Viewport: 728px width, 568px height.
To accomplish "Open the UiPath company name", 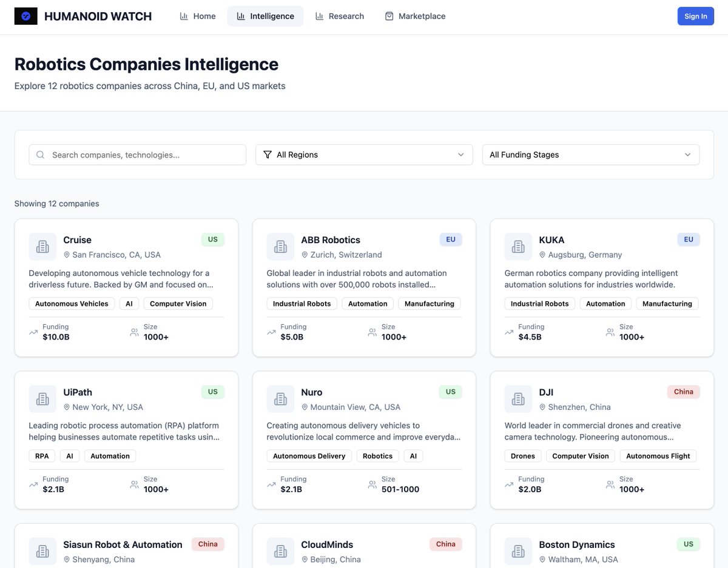I will pyautogui.click(x=78, y=392).
